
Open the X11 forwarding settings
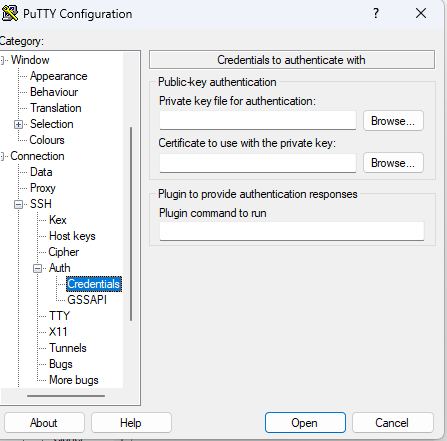(x=58, y=332)
